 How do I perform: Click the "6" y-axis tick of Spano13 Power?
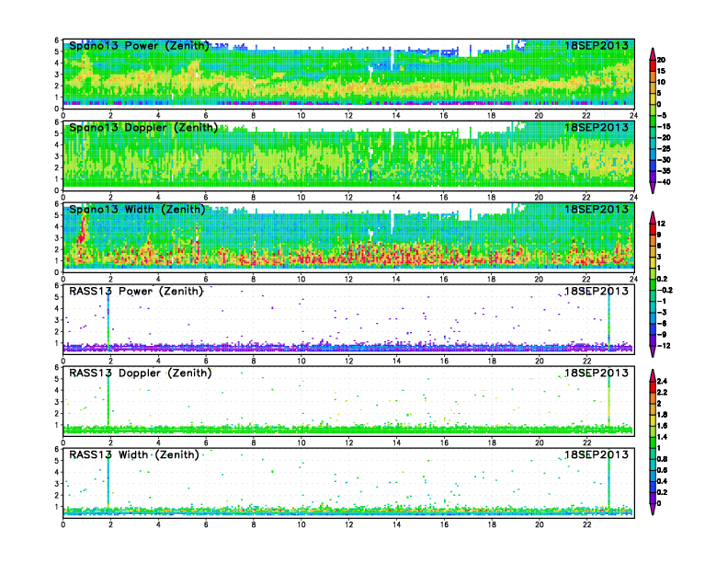pos(57,40)
